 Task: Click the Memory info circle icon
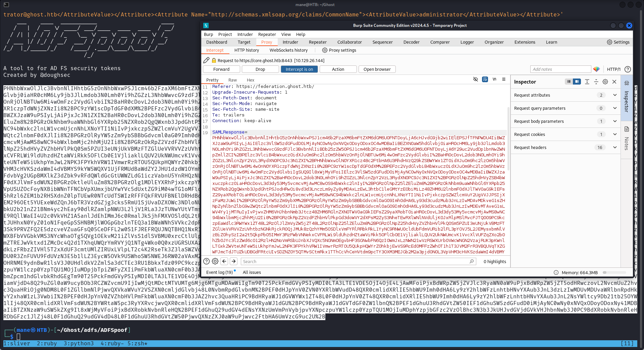[x=556, y=272]
